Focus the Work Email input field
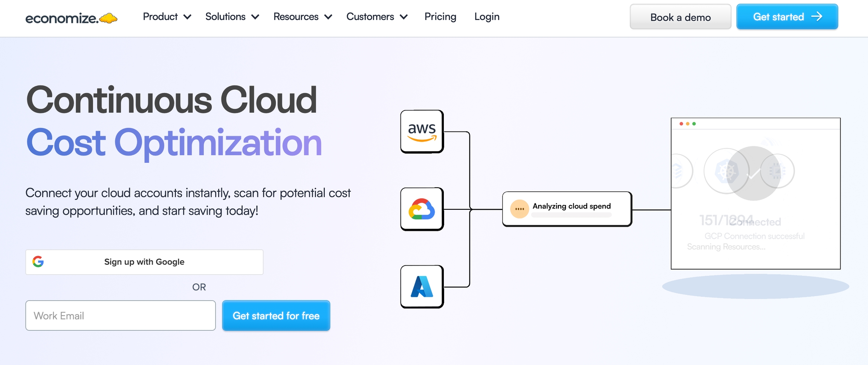Image resolution: width=868 pixels, height=365 pixels. (x=121, y=316)
